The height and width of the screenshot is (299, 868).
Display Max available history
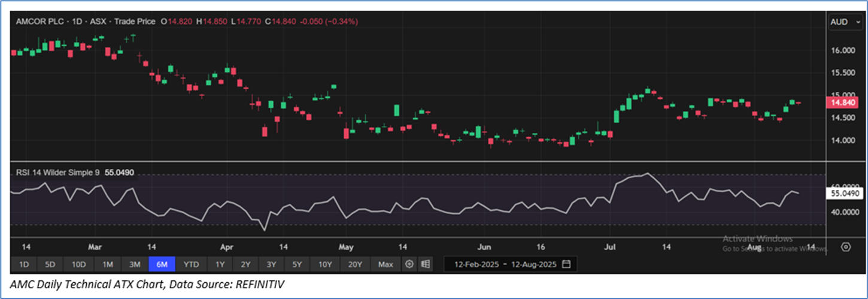click(x=386, y=264)
